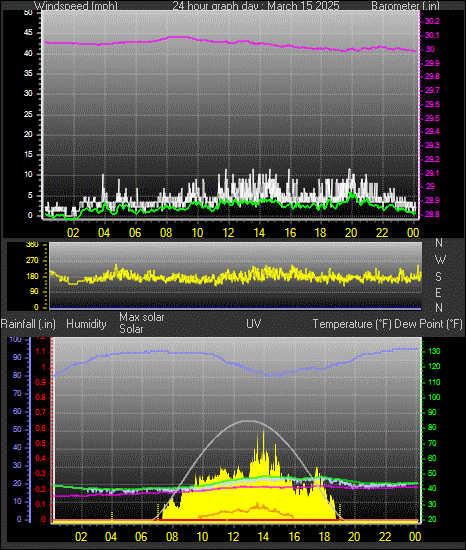
Task: Pick hour 12 on the windspeed graph time axis
Action: click(228, 233)
